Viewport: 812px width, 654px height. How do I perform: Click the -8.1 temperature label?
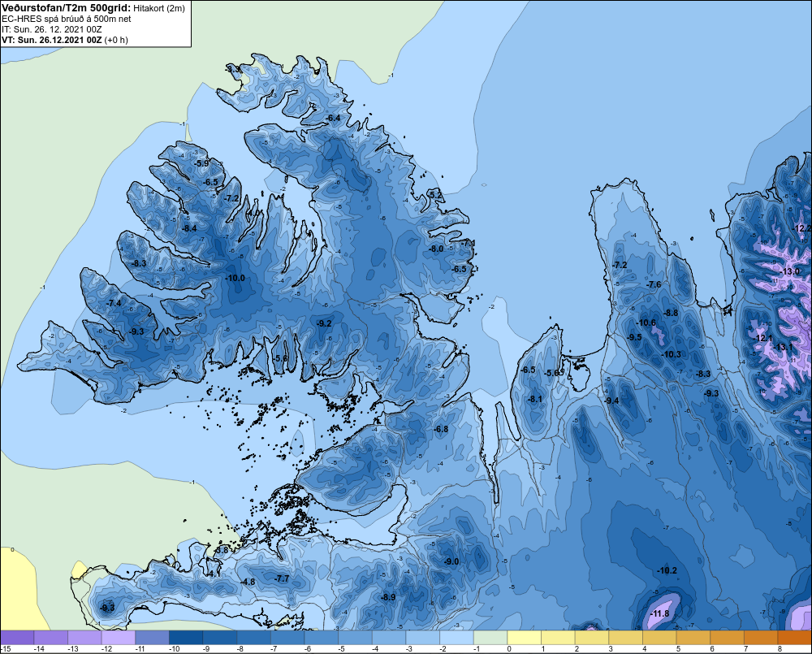tap(535, 399)
